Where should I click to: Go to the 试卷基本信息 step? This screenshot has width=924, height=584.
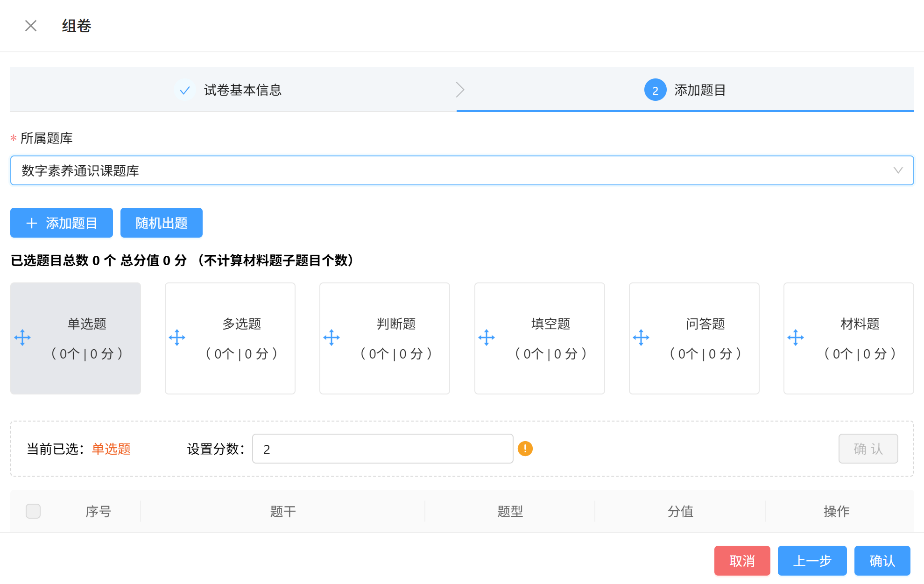tap(242, 90)
